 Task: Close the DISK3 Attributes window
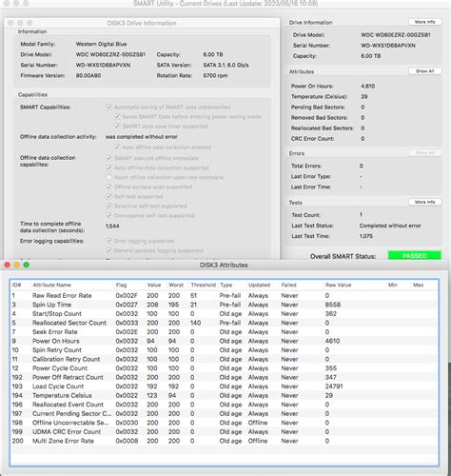(x=8, y=265)
